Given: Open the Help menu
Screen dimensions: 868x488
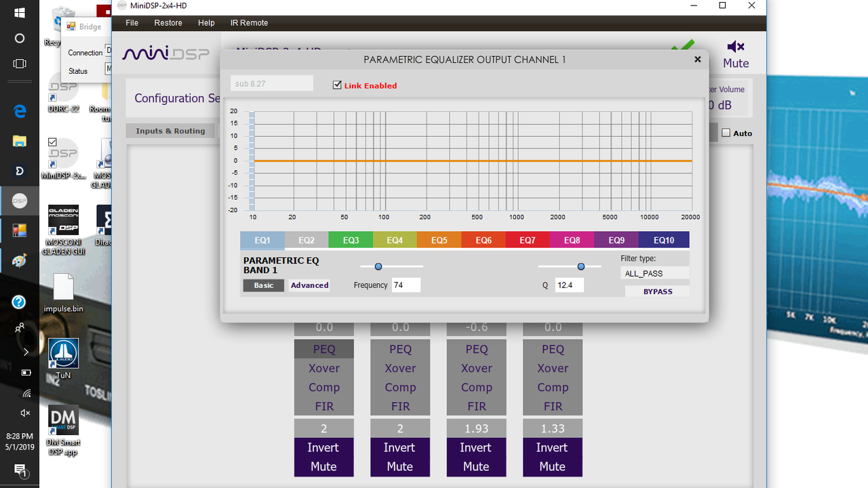Looking at the screenshot, I should tap(206, 23).
